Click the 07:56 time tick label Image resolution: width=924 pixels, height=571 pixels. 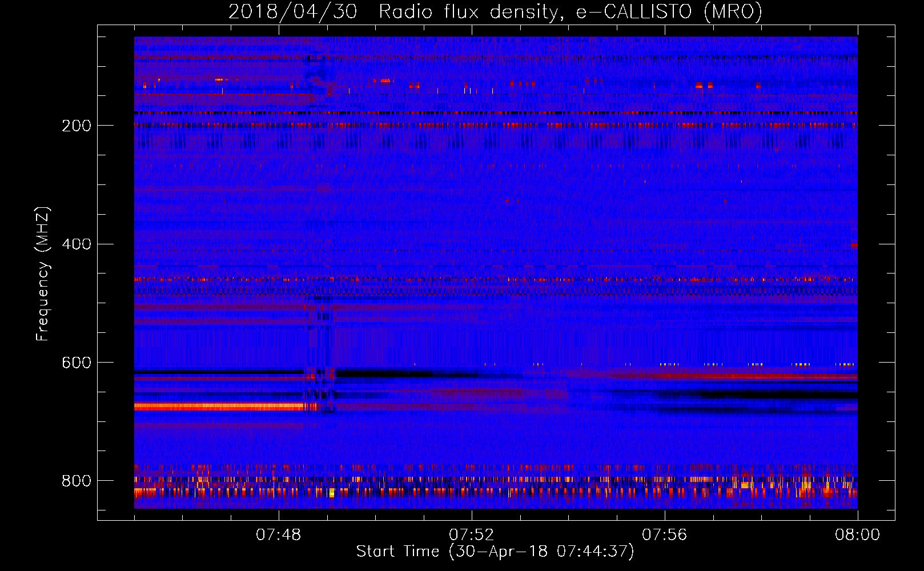point(664,535)
